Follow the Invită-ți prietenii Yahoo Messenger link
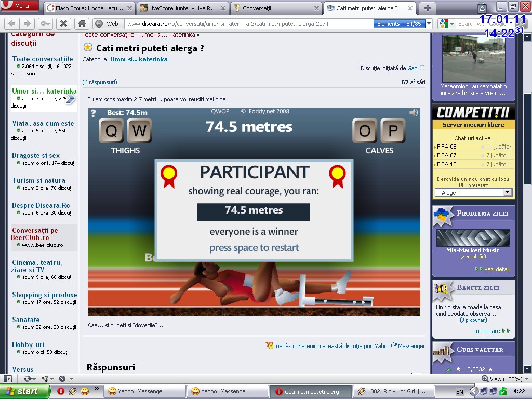Screen dimensions: 532x399 [349, 345]
